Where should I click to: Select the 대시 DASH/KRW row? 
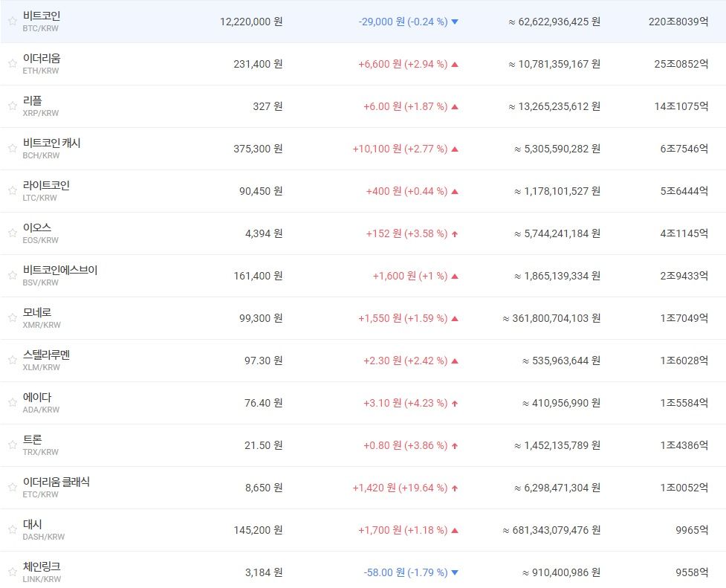click(33, 524)
